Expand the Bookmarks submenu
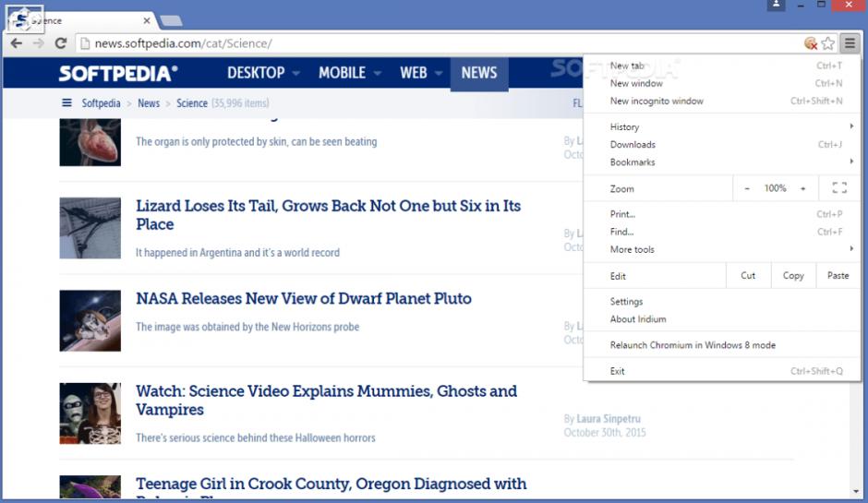Image resolution: width=868 pixels, height=503 pixels. click(x=722, y=162)
